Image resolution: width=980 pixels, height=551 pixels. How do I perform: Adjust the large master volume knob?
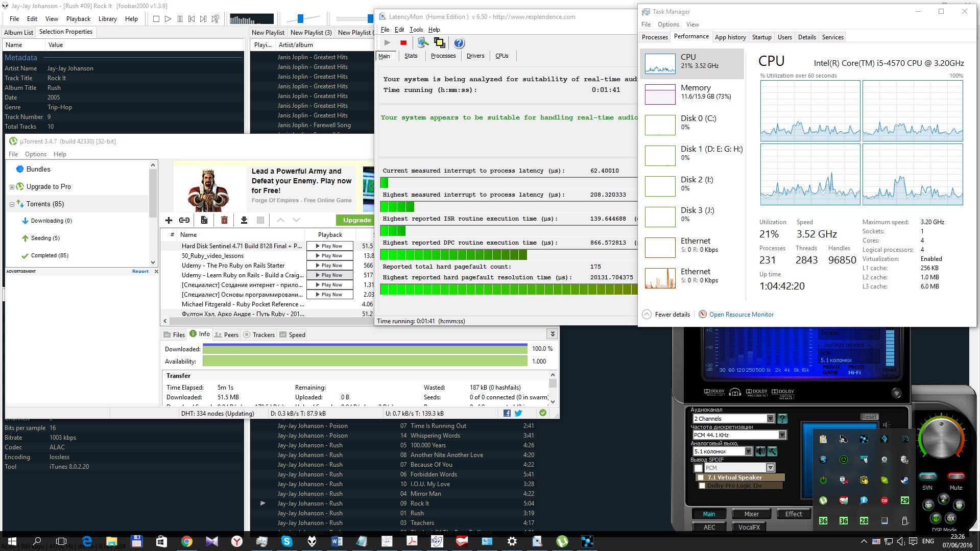[941, 438]
